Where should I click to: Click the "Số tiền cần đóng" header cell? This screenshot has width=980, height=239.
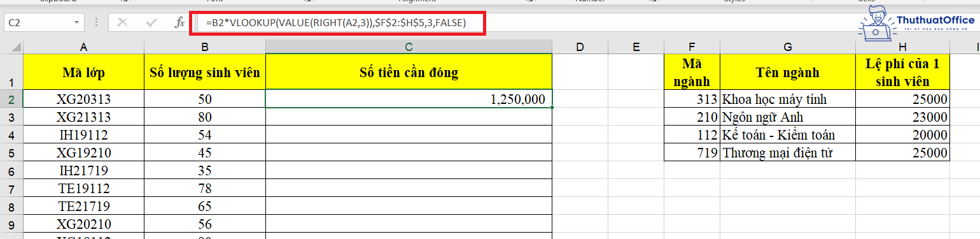click(x=409, y=72)
